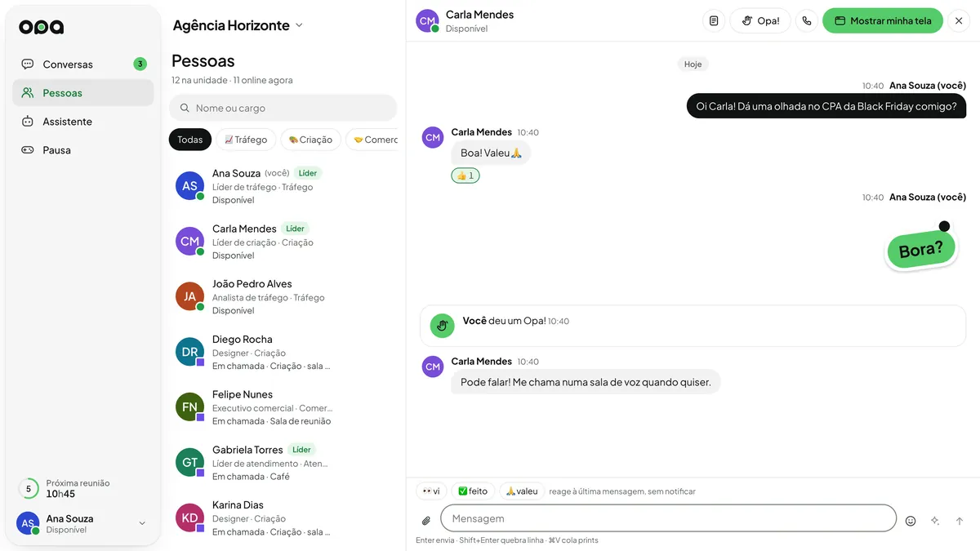
Task: Open Conversas in the sidebar
Action: pyautogui.click(x=82, y=64)
